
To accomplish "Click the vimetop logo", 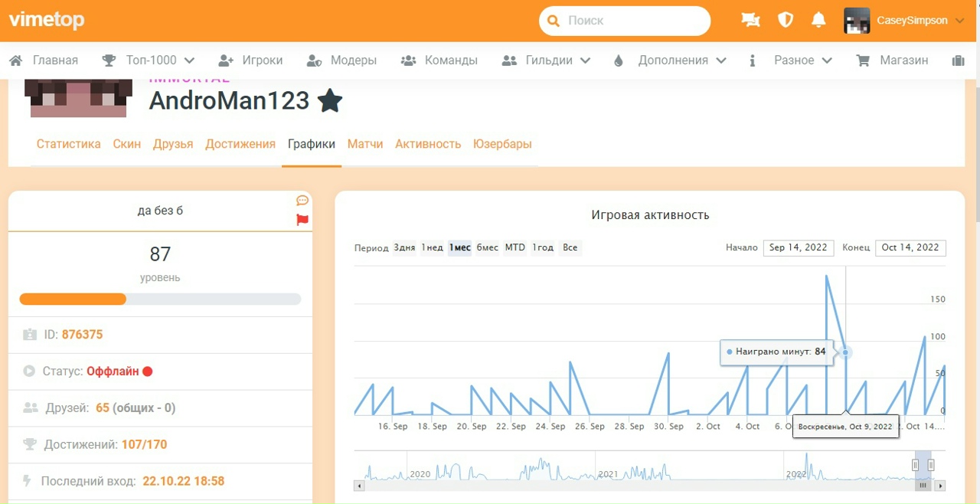I will (47, 21).
